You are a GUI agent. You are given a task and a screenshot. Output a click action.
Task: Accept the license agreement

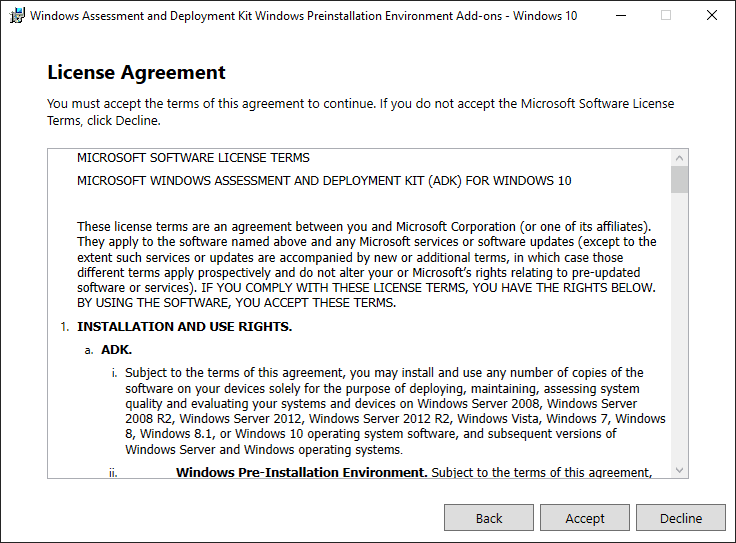click(x=585, y=518)
